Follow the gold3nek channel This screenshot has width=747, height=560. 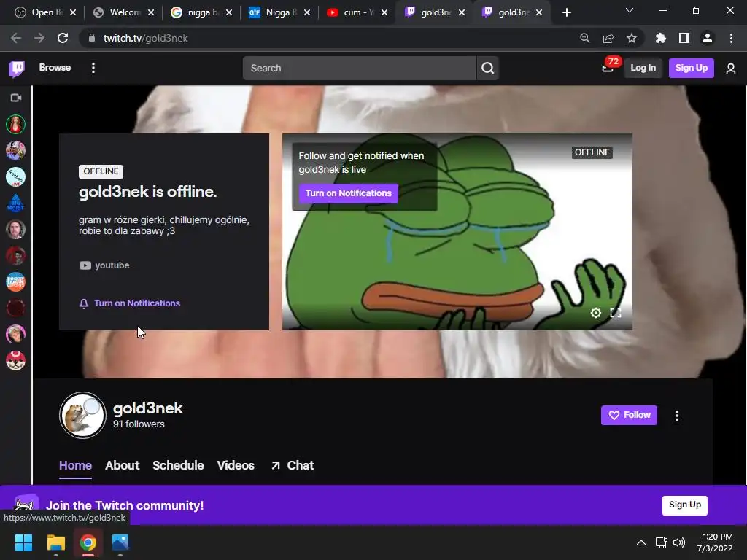[x=629, y=415]
